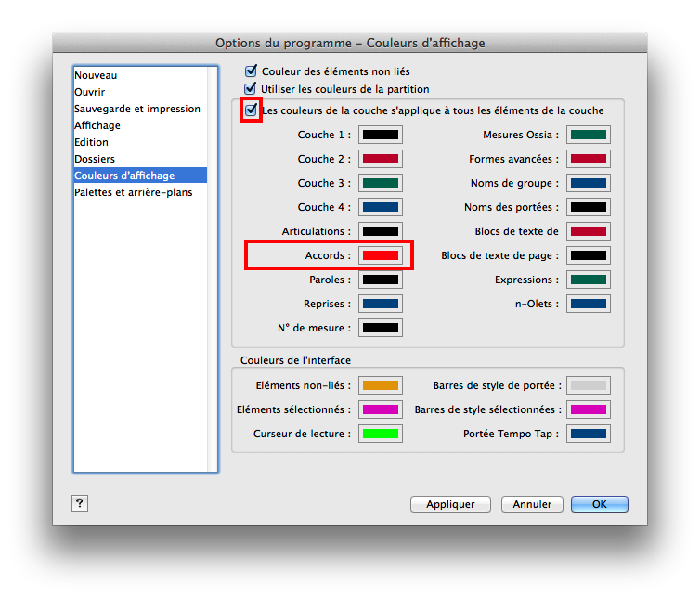Click the Annuler button

[x=532, y=504]
